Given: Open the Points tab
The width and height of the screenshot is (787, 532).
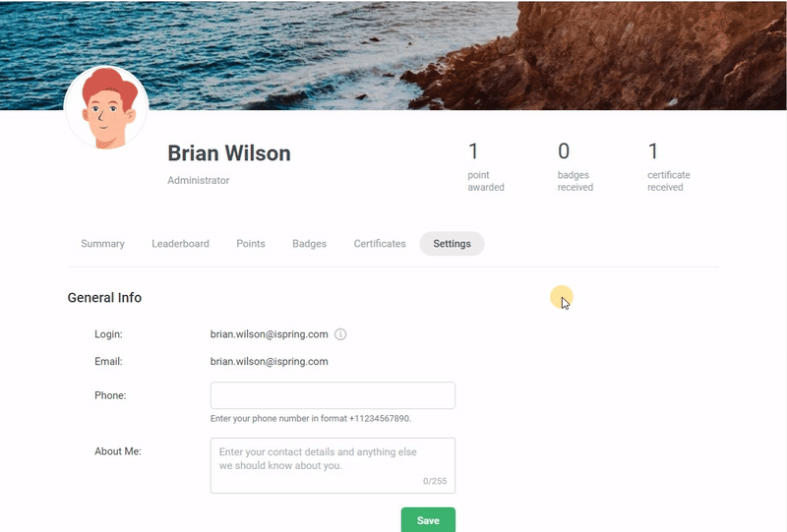Looking at the screenshot, I should tap(251, 244).
